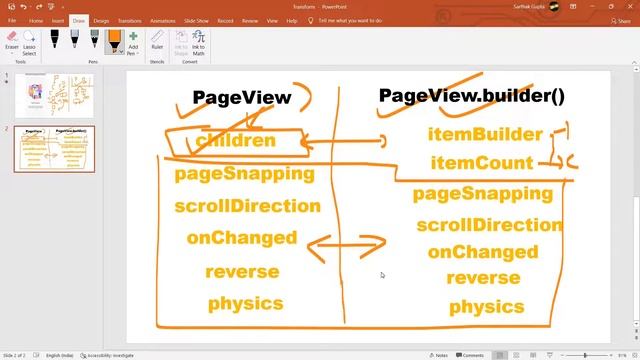Open the View tab
This screenshot has height=360, width=640.
point(272,20)
